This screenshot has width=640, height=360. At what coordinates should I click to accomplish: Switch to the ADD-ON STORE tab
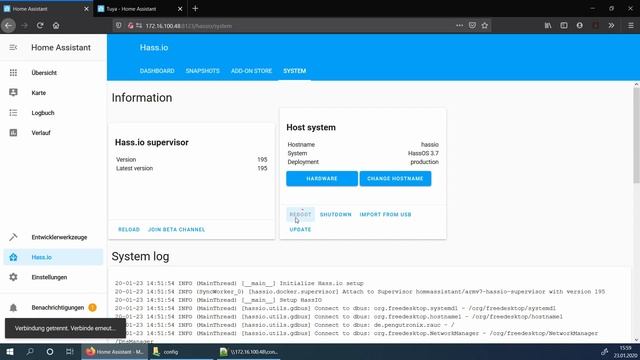point(251,71)
